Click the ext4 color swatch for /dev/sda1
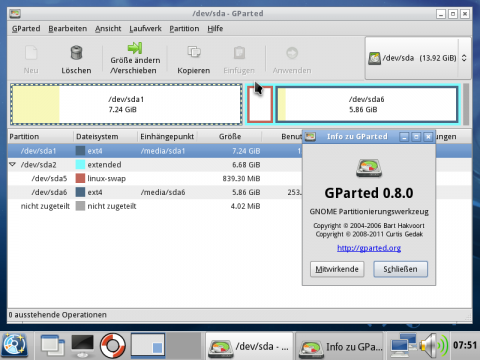Image resolution: width=480 pixels, height=360 pixels. coord(80,151)
